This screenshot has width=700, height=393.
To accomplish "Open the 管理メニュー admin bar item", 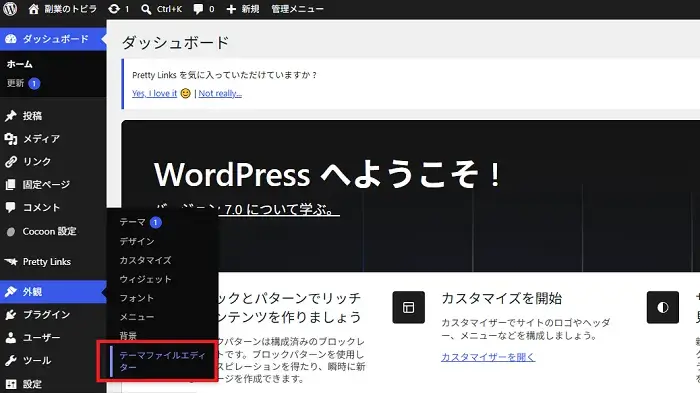I will tap(297, 9).
